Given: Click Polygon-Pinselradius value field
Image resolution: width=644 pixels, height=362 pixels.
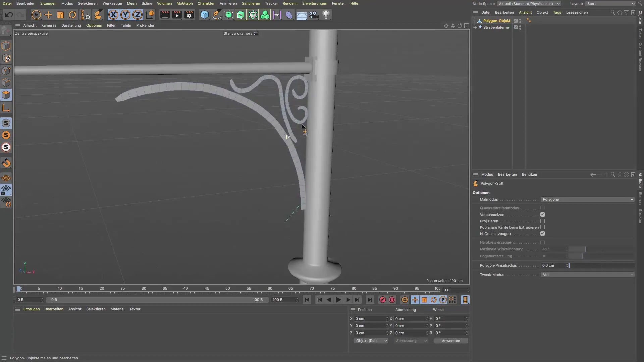Looking at the screenshot, I should (x=553, y=265).
